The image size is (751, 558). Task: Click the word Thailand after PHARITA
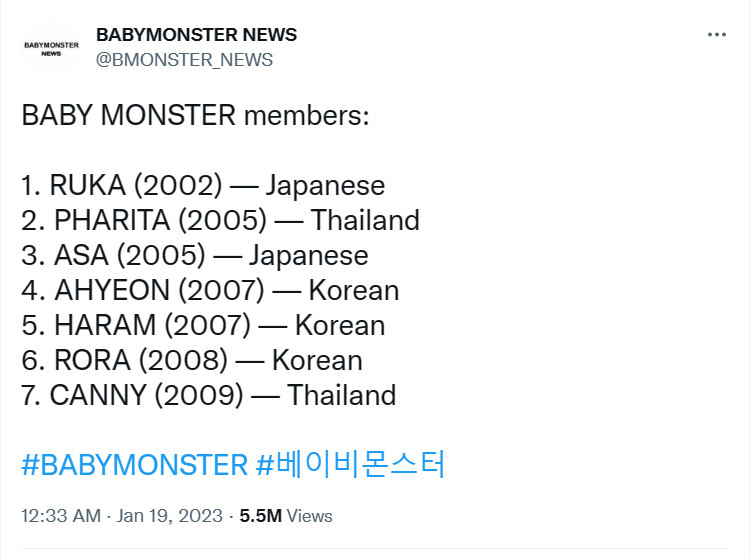point(365,220)
